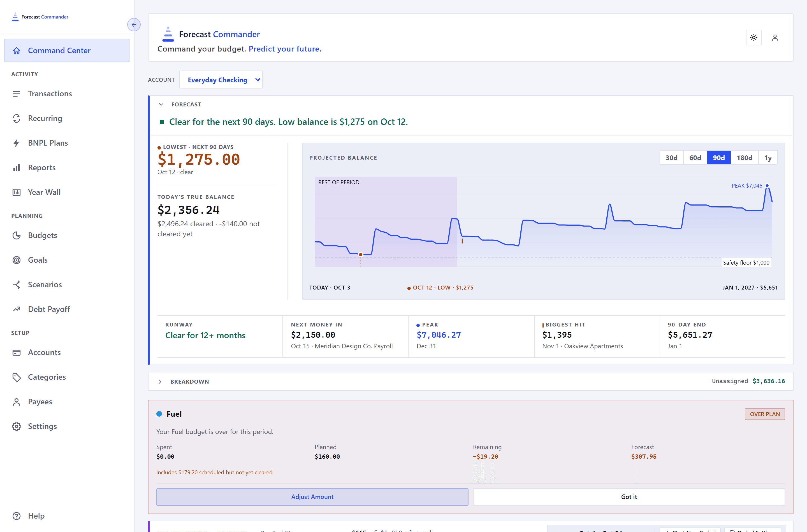Click Clear for 12+ months runway
This screenshot has height=532, width=807.
(205, 335)
